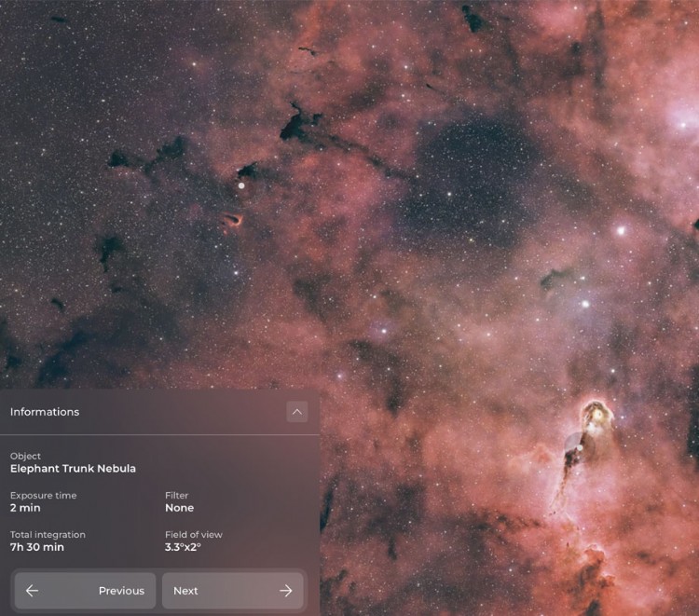Click the Filter label
The height and width of the screenshot is (616, 699).
click(176, 496)
